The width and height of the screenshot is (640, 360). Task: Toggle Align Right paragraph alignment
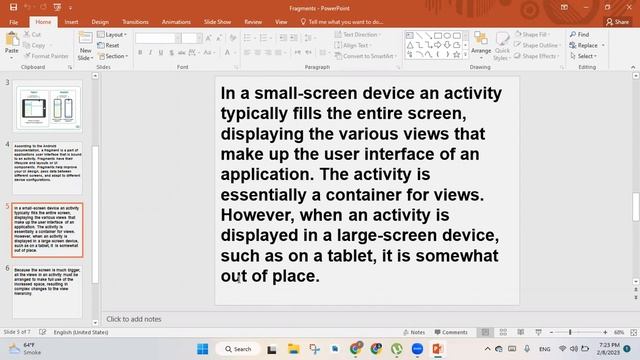(x=268, y=53)
